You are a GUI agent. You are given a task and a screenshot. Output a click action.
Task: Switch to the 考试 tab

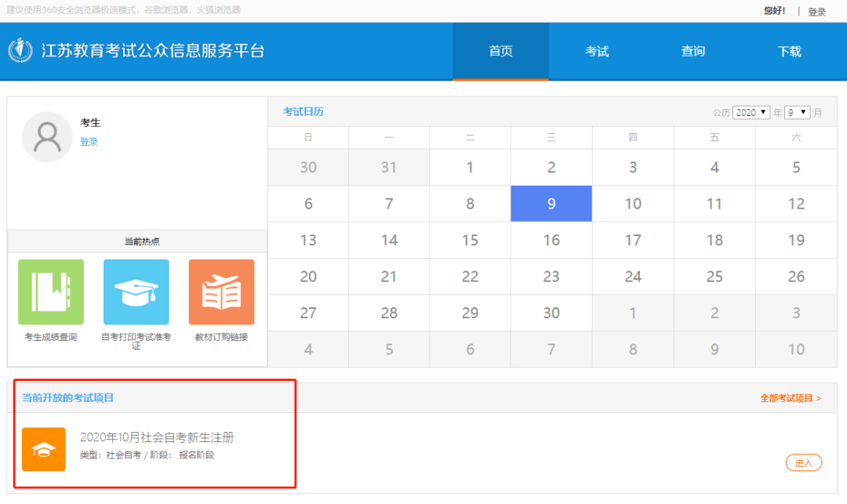coord(597,51)
